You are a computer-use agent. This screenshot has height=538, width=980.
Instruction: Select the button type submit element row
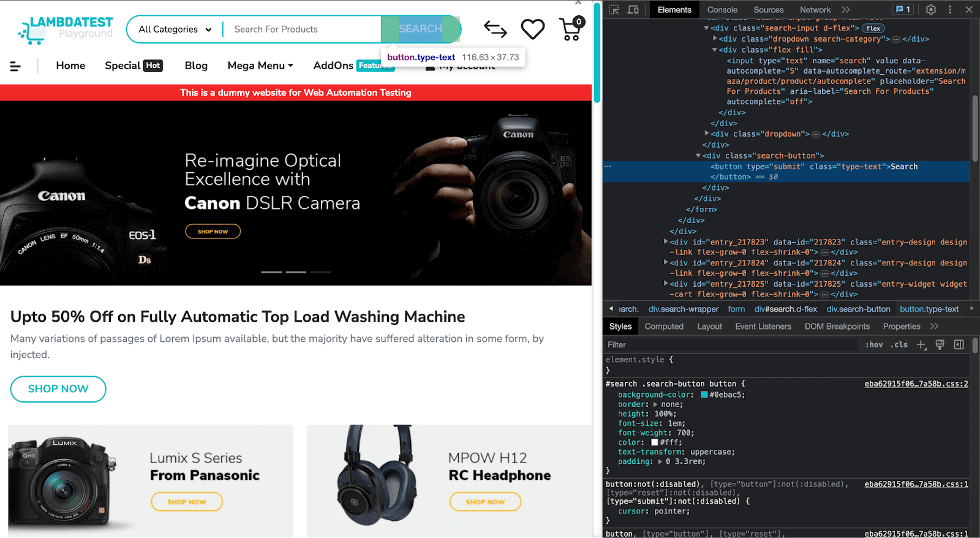pos(786,172)
